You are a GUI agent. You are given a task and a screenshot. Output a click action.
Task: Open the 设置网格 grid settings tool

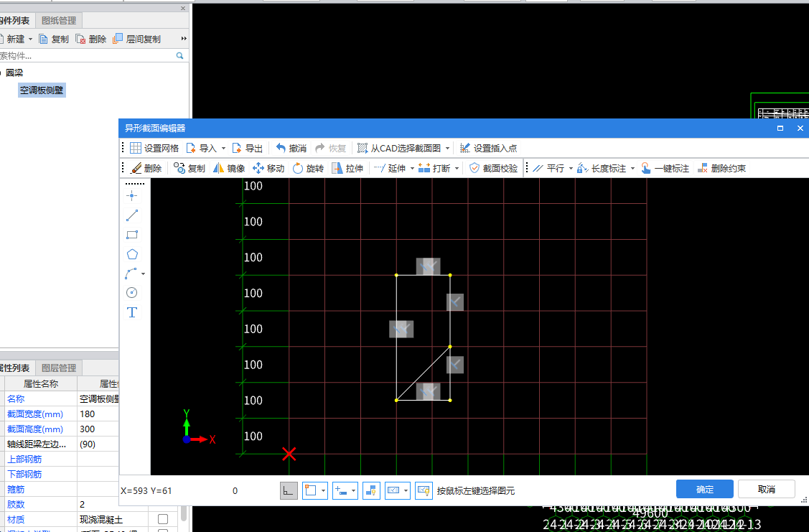pyautogui.click(x=154, y=148)
